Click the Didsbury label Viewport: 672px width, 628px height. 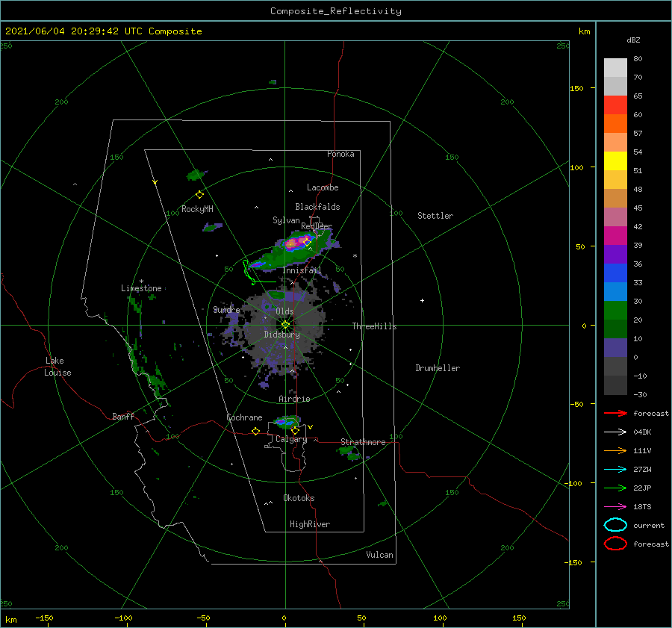[282, 335]
